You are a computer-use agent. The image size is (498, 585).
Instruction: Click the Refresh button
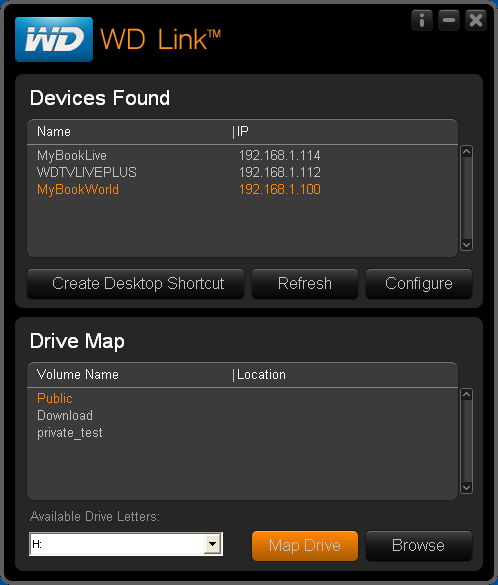tap(305, 284)
